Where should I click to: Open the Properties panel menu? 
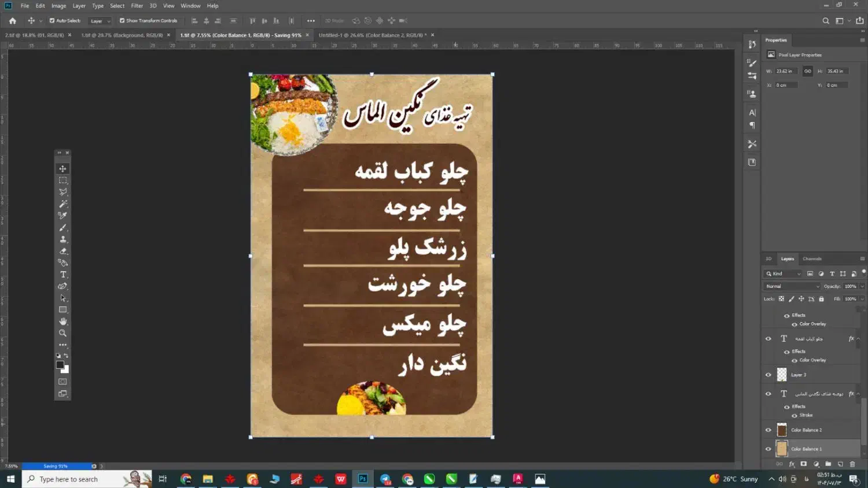(862, 40)
